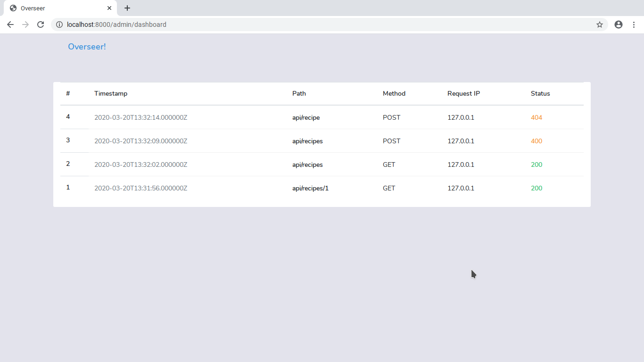Click the POST method in row 3

pos(391,141)
